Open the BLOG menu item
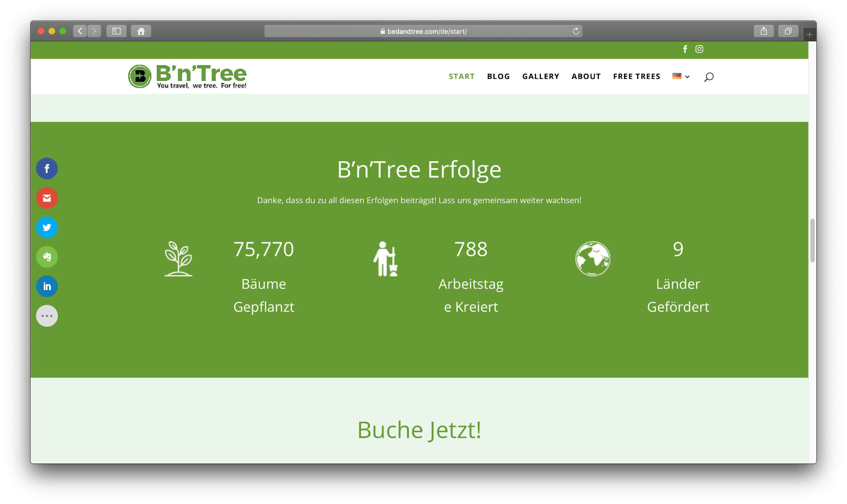 click(498, 77)
